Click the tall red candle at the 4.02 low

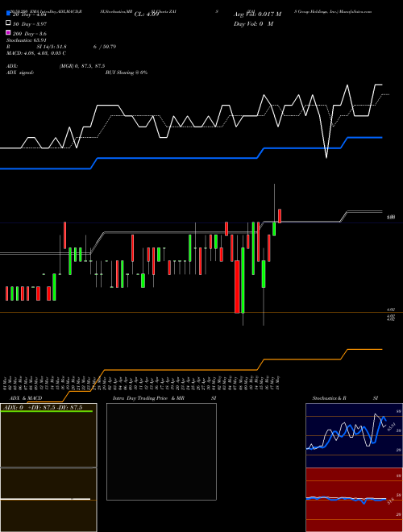[x=237, y=287]
